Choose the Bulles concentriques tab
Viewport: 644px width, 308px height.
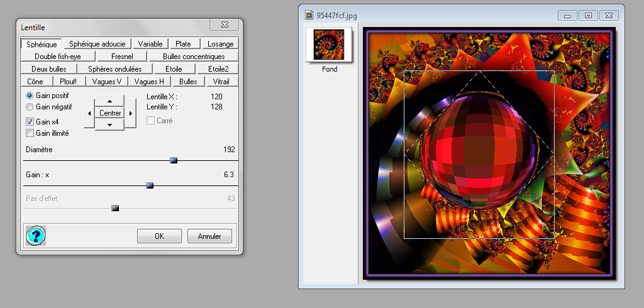[194, 57]
